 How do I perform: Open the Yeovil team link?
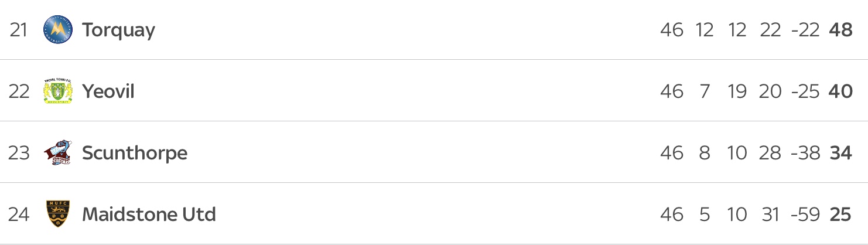(108, 91)
